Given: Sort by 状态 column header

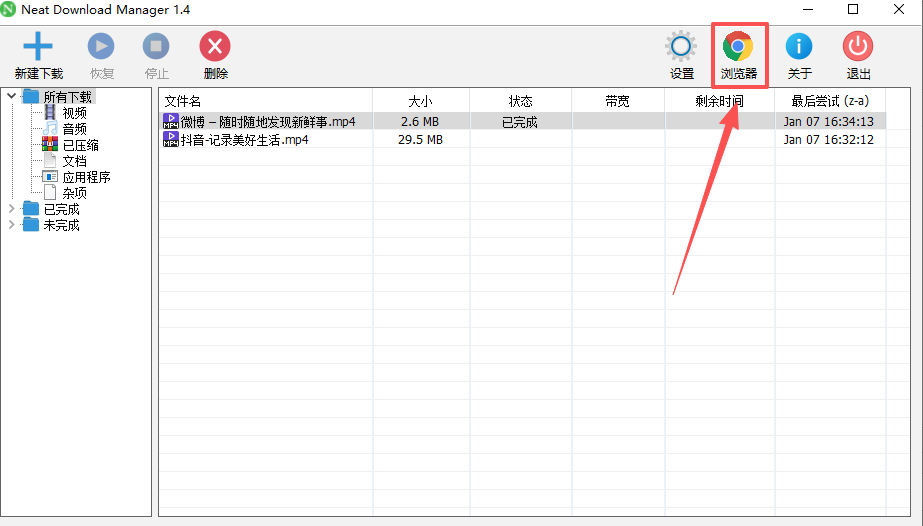Looking at the screenshot, I should click(x=520, y=101).
